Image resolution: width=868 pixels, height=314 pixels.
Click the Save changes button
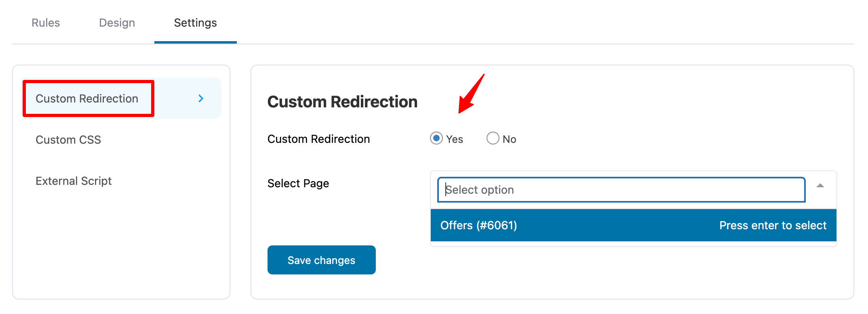321,260
